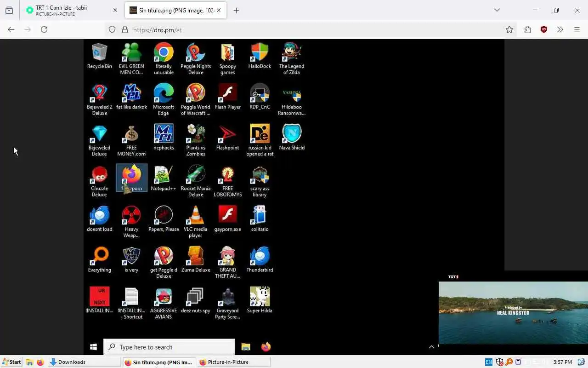The width and height of the screenshot is (588, 368).
Task: Go back to previous page
Action: [11, 29]
